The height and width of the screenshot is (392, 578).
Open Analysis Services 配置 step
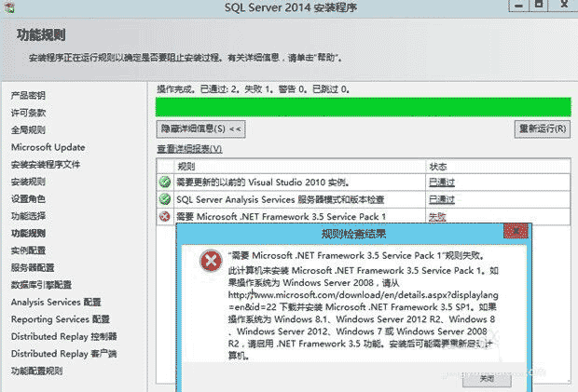pos(55,303)
